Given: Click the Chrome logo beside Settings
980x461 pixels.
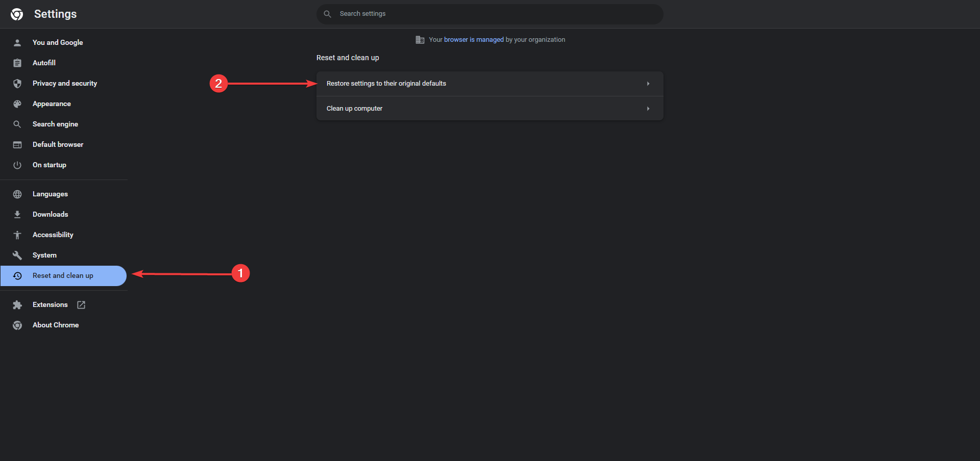Looking at the screenshot, I should 17,14.
